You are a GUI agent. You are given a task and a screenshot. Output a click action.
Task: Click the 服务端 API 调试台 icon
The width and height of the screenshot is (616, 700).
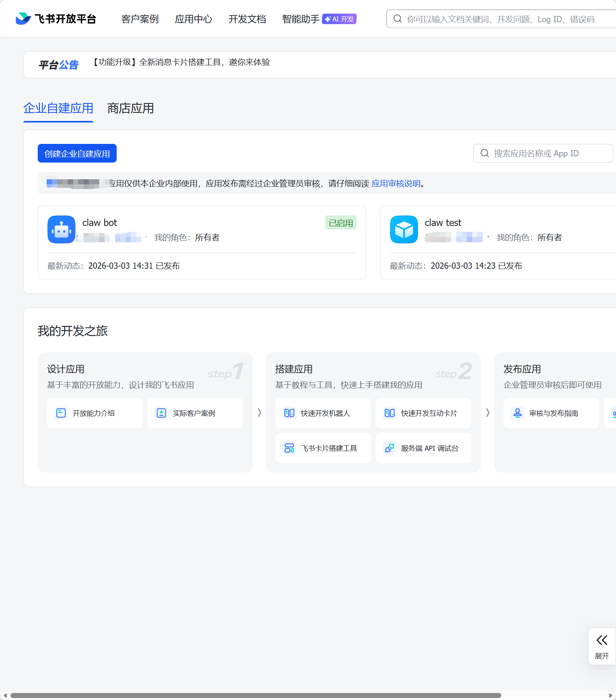[390, 448]
